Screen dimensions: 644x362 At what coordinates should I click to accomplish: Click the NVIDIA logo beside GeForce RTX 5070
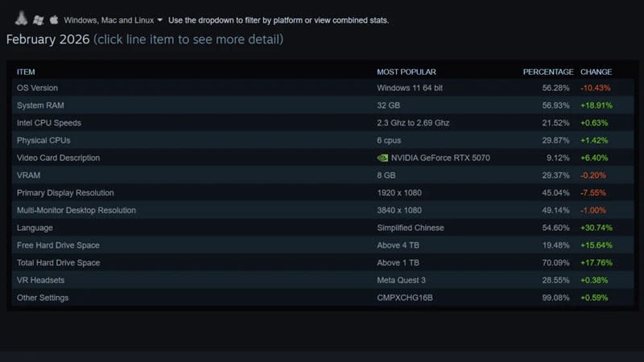[x=382, y=158]
